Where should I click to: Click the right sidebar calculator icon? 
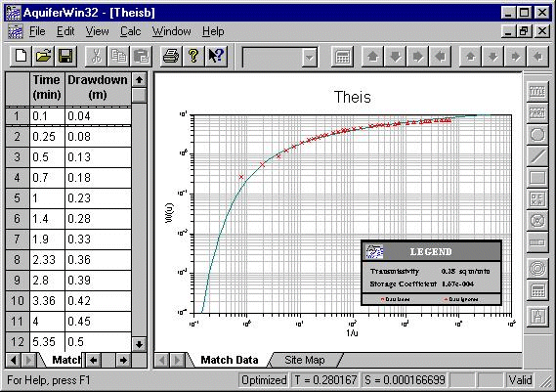537,291
